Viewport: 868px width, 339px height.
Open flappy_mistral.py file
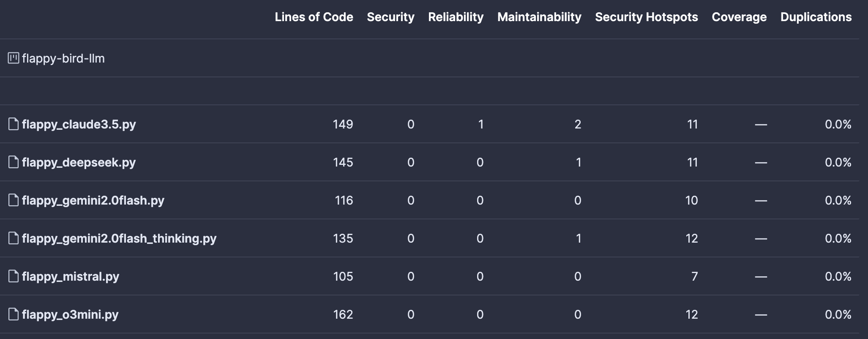click(71, 277)
